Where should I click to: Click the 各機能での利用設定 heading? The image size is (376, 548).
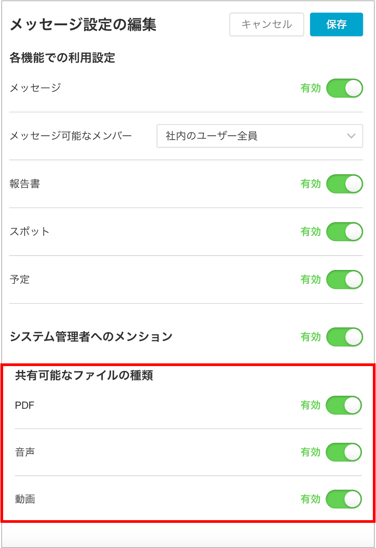(62, 58)
